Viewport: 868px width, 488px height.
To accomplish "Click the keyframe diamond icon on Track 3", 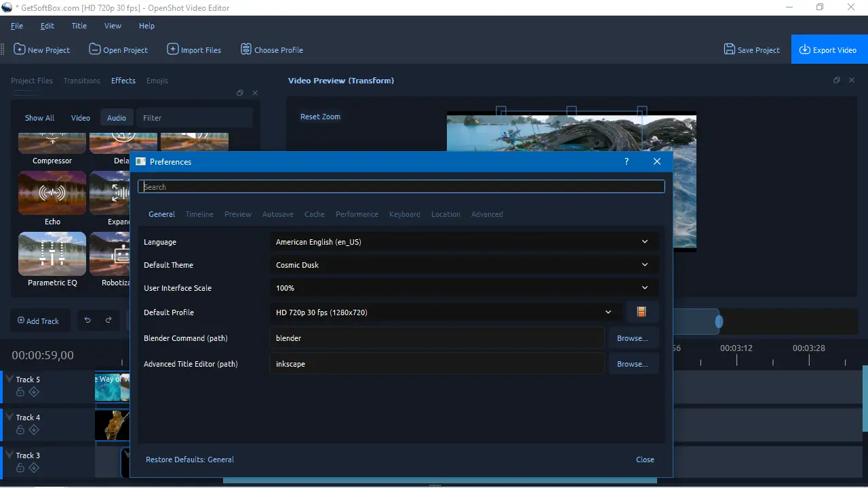I will [x=34, y=468].
